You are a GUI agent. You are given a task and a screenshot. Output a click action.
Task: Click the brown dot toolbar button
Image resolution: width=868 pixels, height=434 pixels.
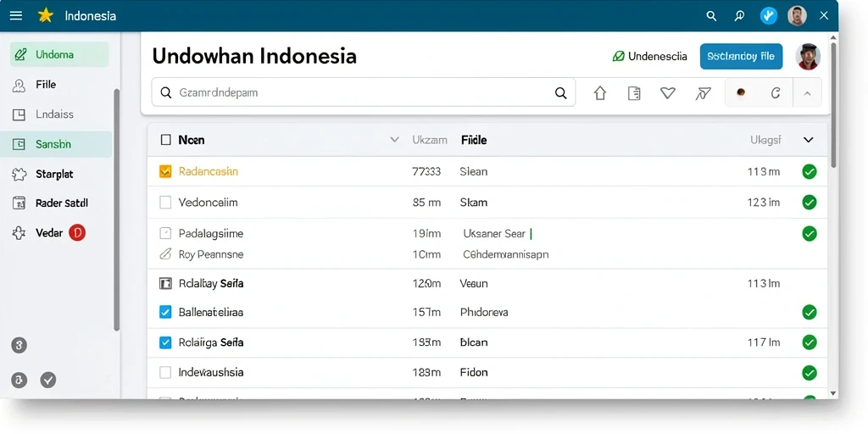741,92
